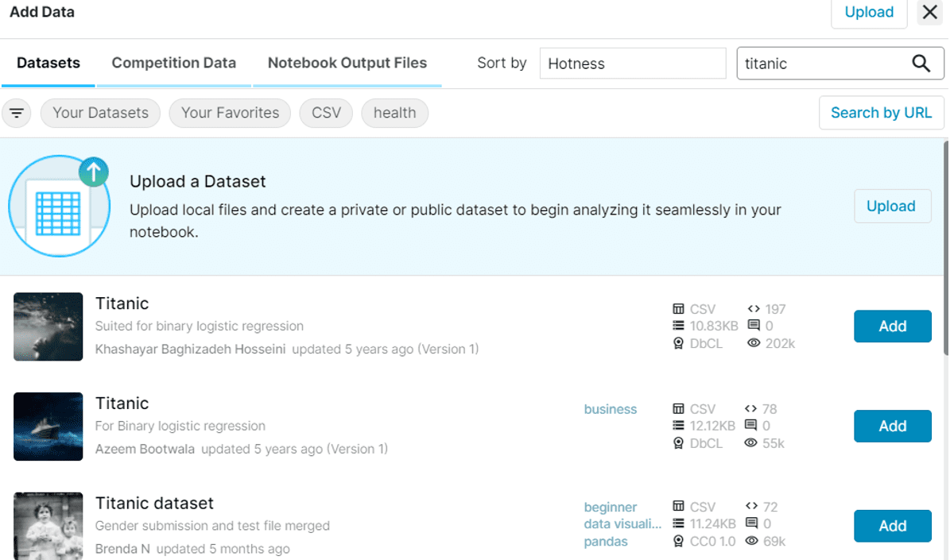950x560 pixels.
Task: Click the search magnifier icon
Action: 921,63
